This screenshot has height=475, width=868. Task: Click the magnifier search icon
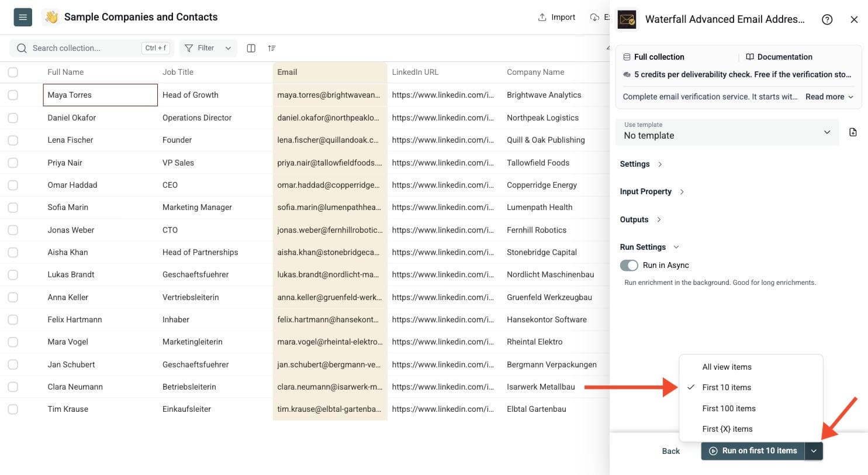coord(22,48)
